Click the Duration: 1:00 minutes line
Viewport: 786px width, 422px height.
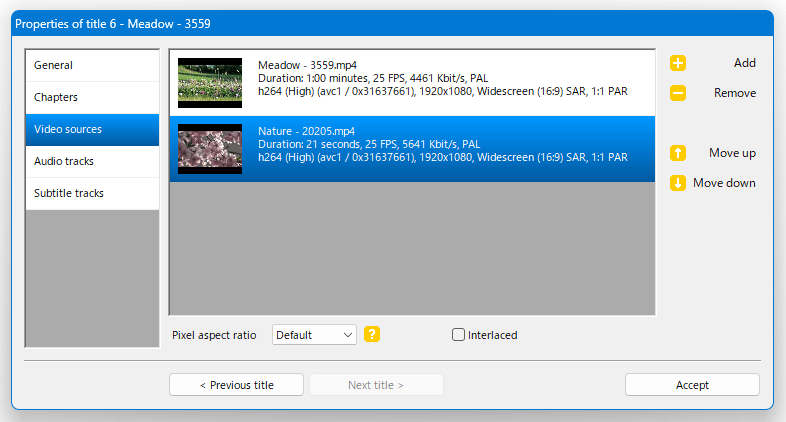point(373,78)
